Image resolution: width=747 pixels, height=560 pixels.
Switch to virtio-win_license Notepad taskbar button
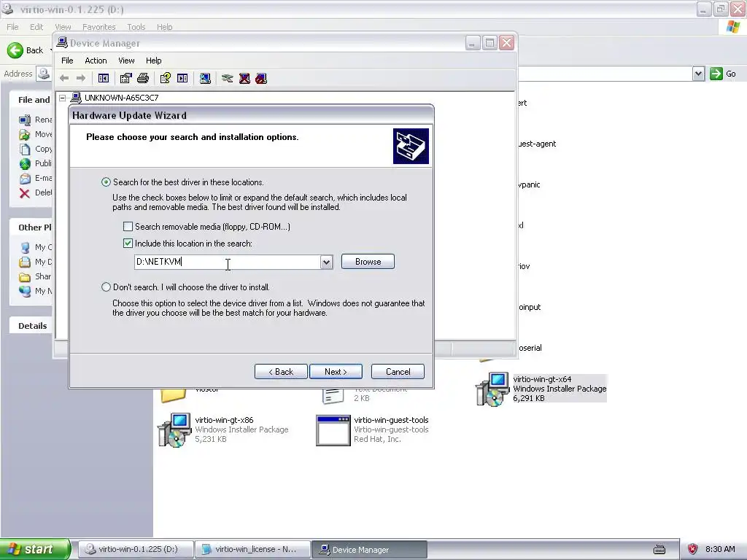252,549
